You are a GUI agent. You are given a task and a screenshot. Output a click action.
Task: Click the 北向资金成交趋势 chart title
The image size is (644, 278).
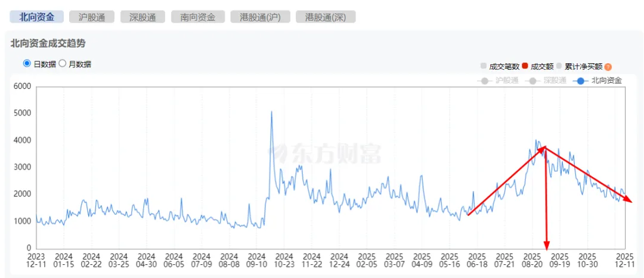pyautogui.click(x=48, y=43)
